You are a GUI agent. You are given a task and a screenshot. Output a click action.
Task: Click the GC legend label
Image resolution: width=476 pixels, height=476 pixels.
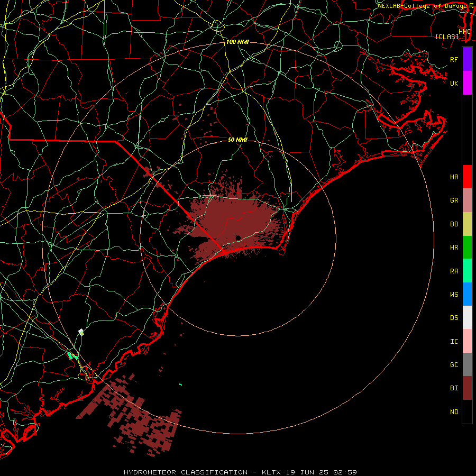click(454, 364)
